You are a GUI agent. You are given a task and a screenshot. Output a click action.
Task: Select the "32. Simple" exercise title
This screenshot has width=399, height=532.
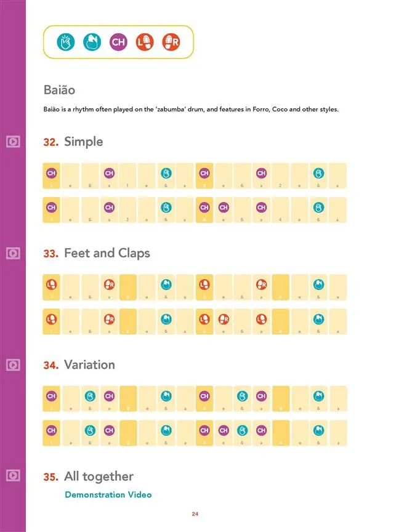(73, 142)
